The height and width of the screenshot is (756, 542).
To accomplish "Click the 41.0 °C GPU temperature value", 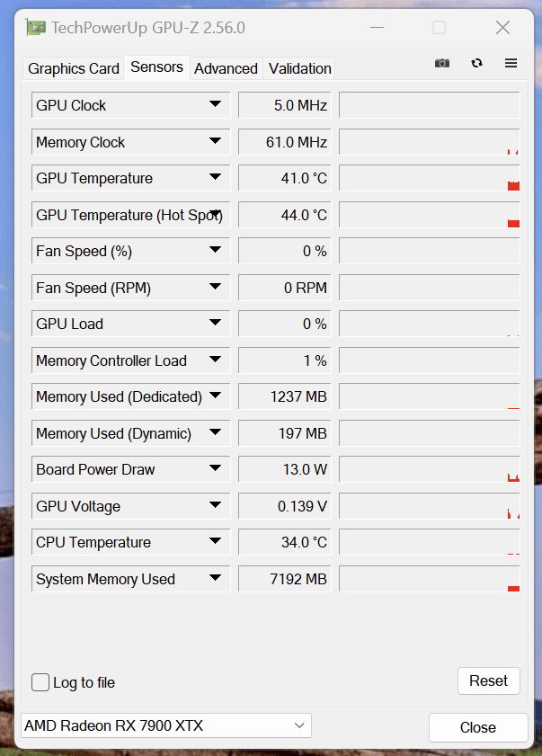I will 285,178.
